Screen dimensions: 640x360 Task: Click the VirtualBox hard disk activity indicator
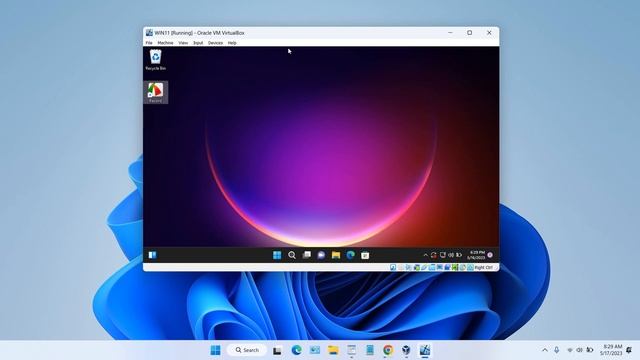click(393, 267)
